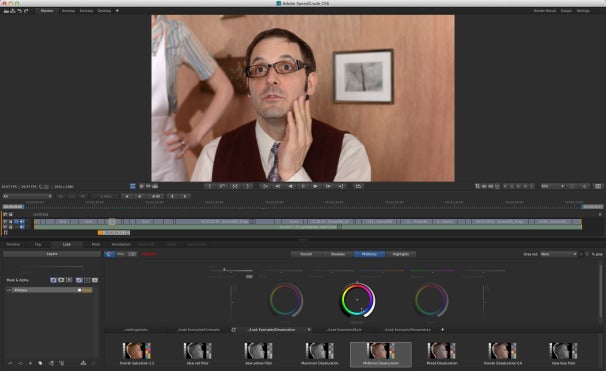Open the Look tab in lower panel
Screen dimensions: 606x371
pos(67,244)
